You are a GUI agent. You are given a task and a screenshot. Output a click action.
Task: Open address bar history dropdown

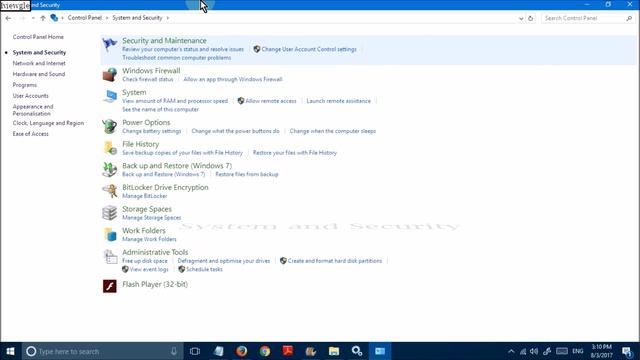521,18
